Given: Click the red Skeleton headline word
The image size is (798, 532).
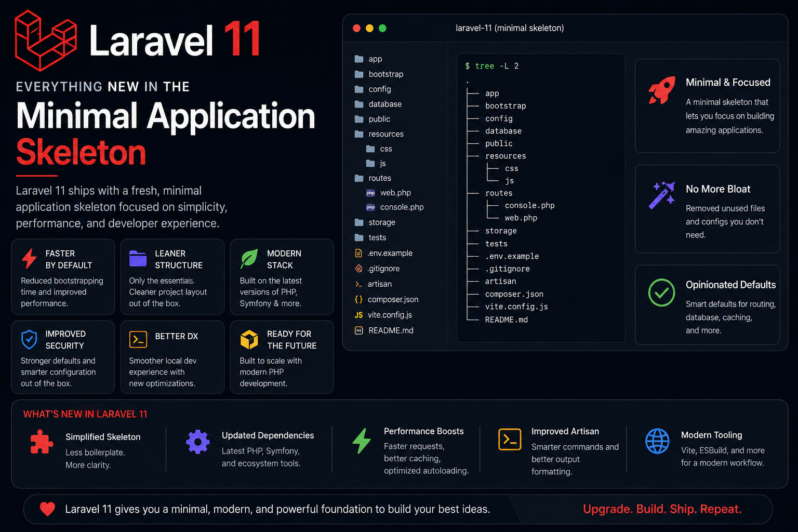Looking at the screenshot, I should (81, 152).
